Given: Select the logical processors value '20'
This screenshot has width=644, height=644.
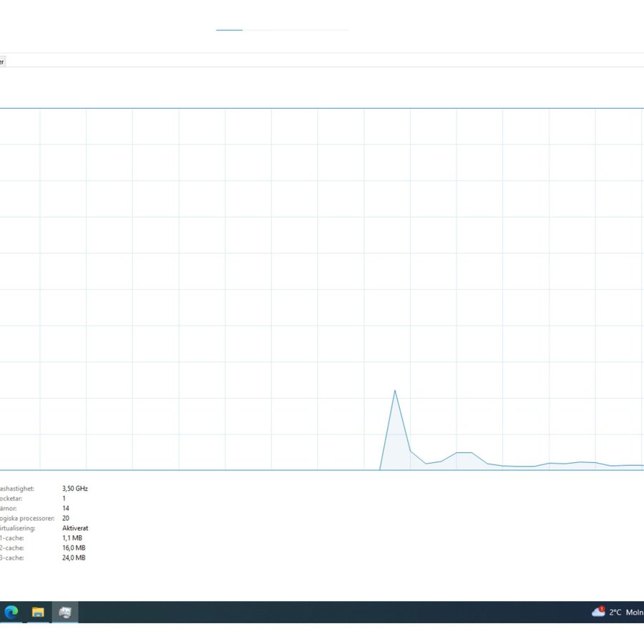Looking at the screenshot, I should click(x=66, y=518).
